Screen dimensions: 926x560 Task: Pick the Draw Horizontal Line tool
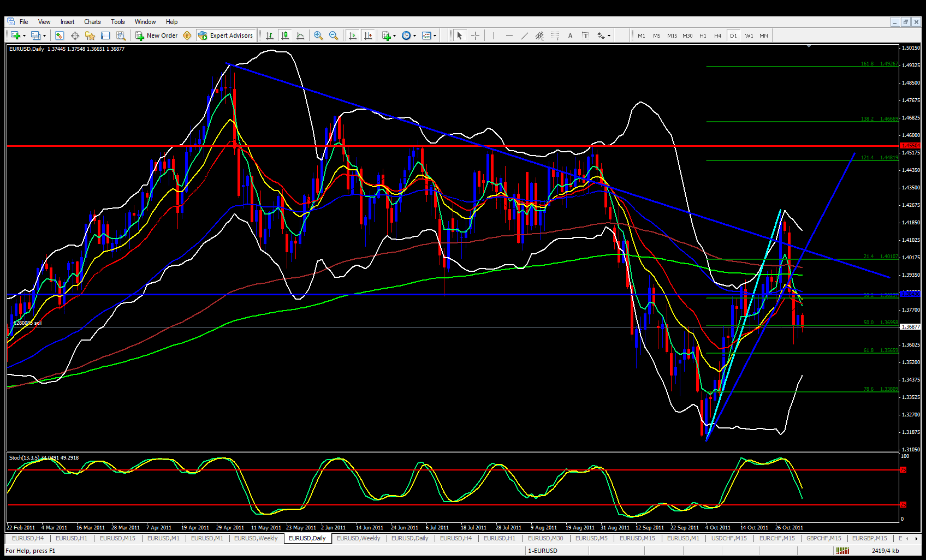tap(509, 35)
